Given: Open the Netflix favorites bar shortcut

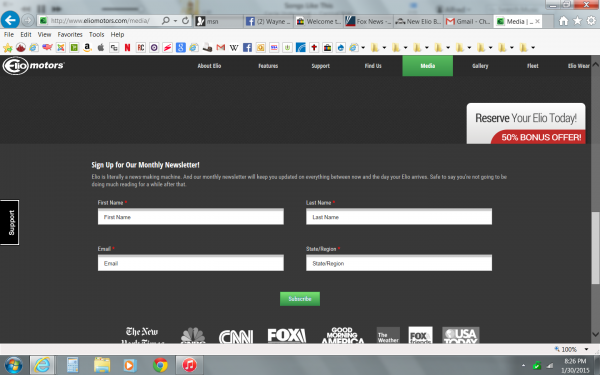Looking at the screenshot, I should [x=127, y=47].
